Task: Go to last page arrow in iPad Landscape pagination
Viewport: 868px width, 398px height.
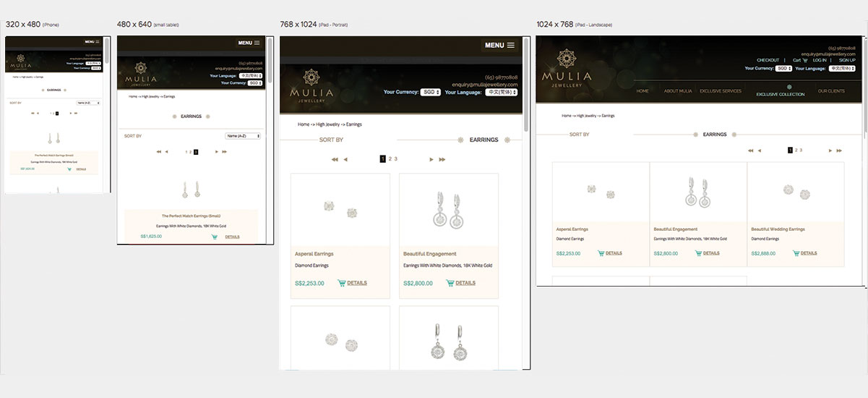Action: [x=839, y=151]
